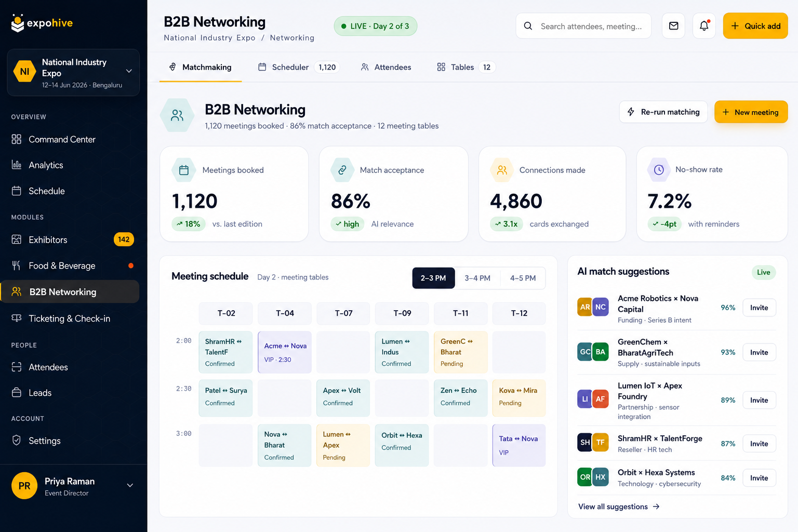Click the Command Center grid icon
The image size is (798, 532).
(17, 139)
